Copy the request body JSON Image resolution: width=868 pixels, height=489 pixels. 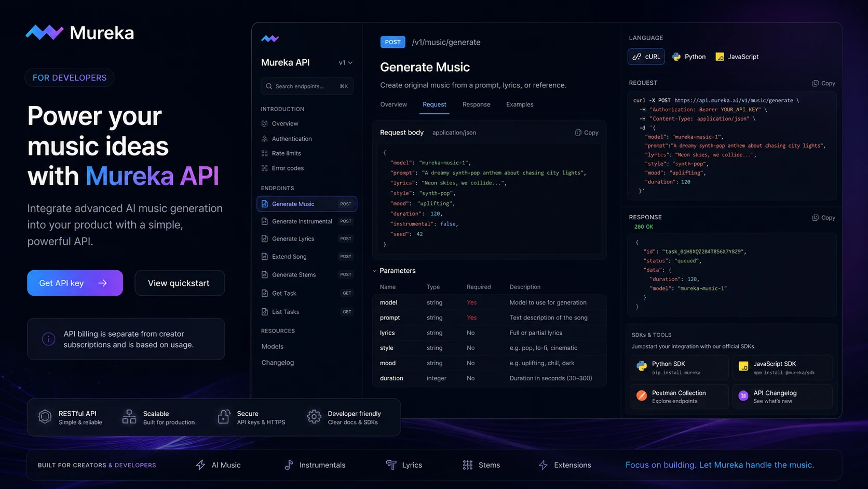[587, 133]
